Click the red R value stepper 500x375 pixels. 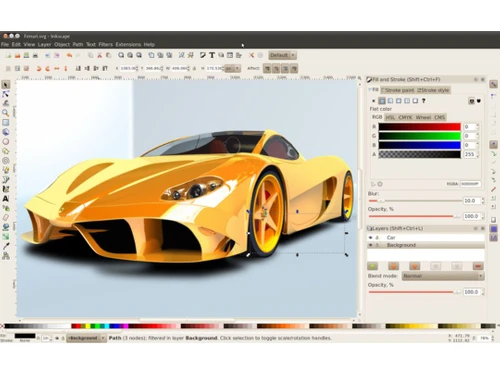click(477, 127)
